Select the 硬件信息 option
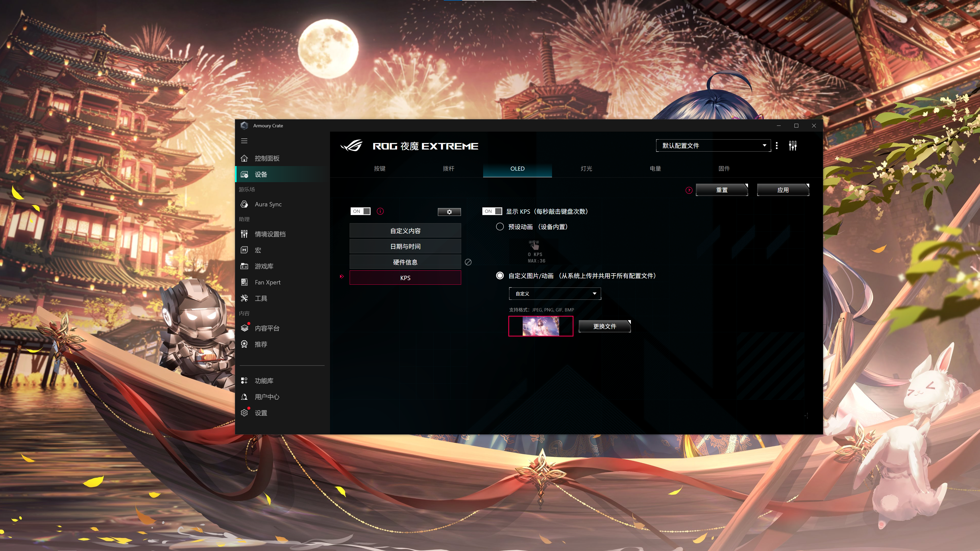This screenshot has height=551, width=980. click(405, 262)
